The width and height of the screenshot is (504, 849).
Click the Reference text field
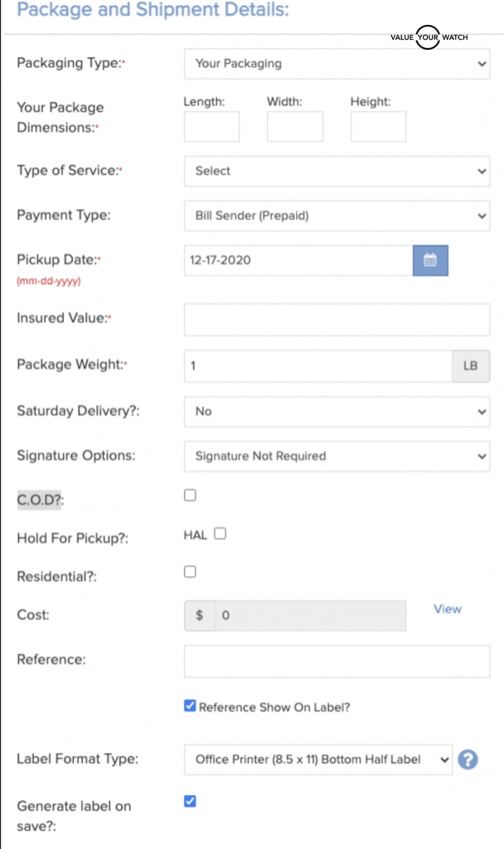pyautogui.click(x=337, y=662)
